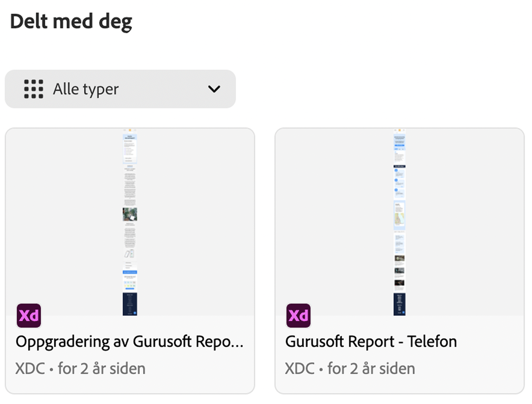This screenshot has width=532, height=404.
Task: Open the Alle typer filter label
Action: coord(86,89)
